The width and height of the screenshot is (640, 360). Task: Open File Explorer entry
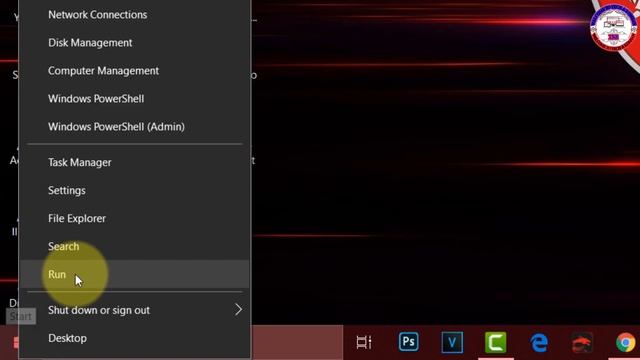point(135,218)
